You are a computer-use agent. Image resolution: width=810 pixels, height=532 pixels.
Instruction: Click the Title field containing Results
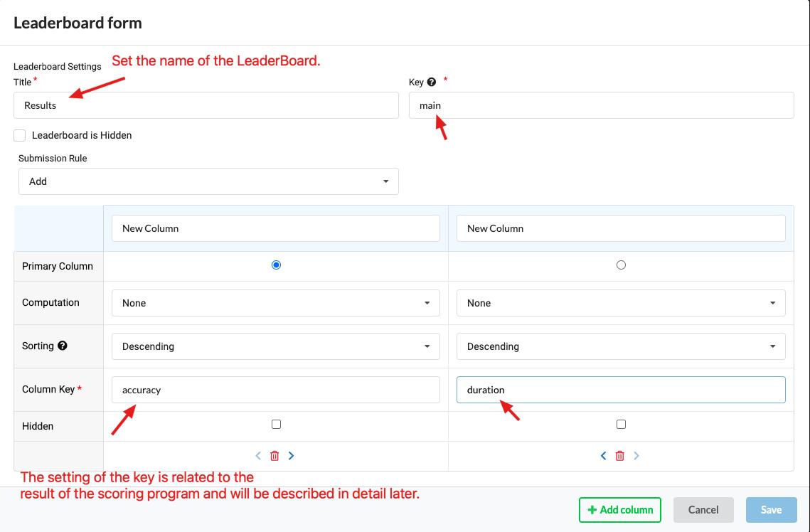pos(206,105)
